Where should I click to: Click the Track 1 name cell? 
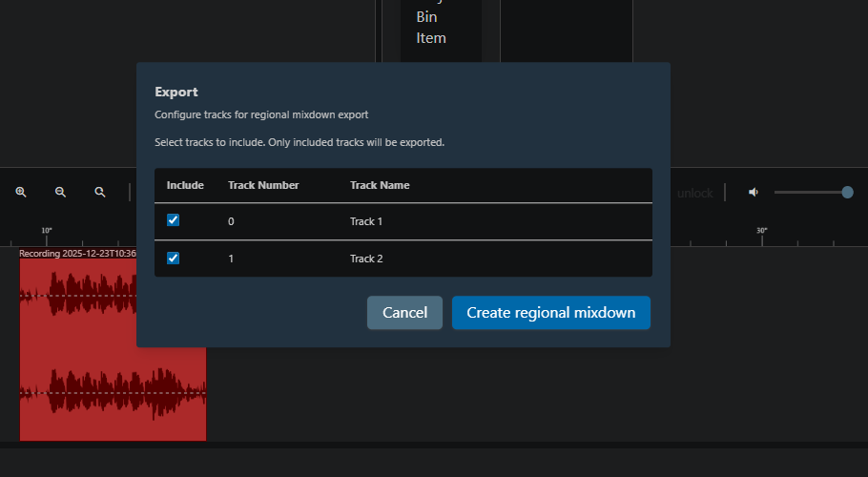366,221
